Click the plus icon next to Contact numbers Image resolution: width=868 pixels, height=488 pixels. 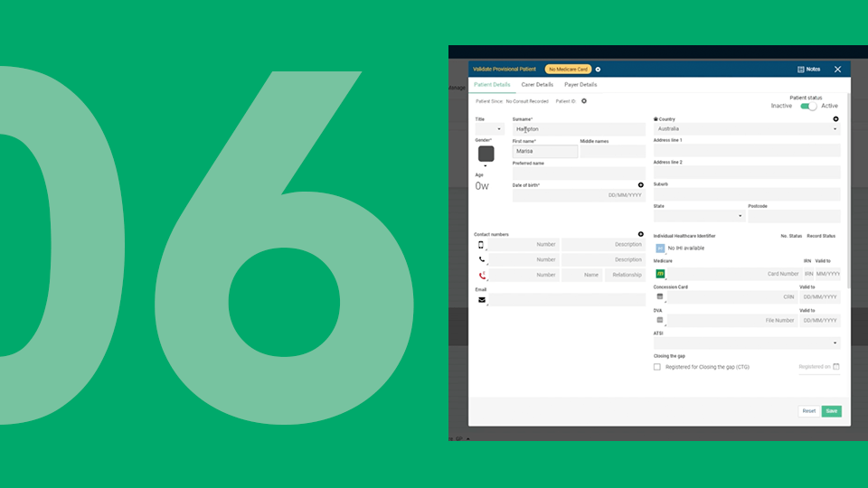pos(640,234)
